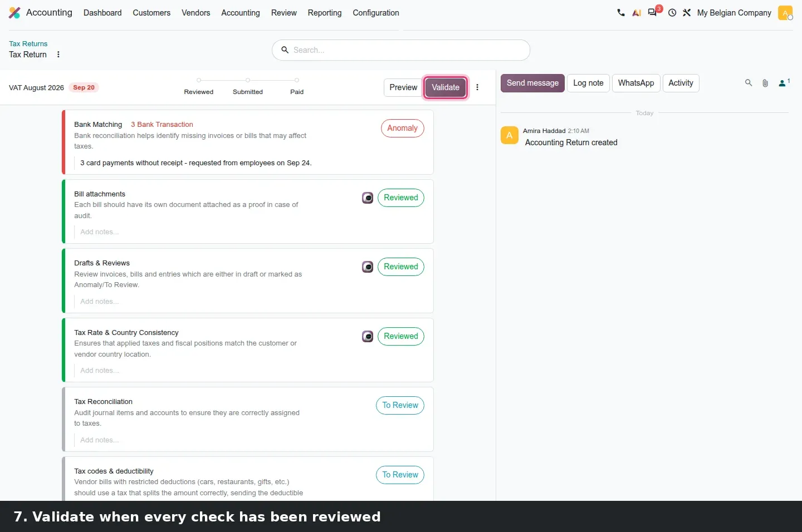Click the Accounting Return created message
This screenshot has height=532, width=802.
(571, 142)
